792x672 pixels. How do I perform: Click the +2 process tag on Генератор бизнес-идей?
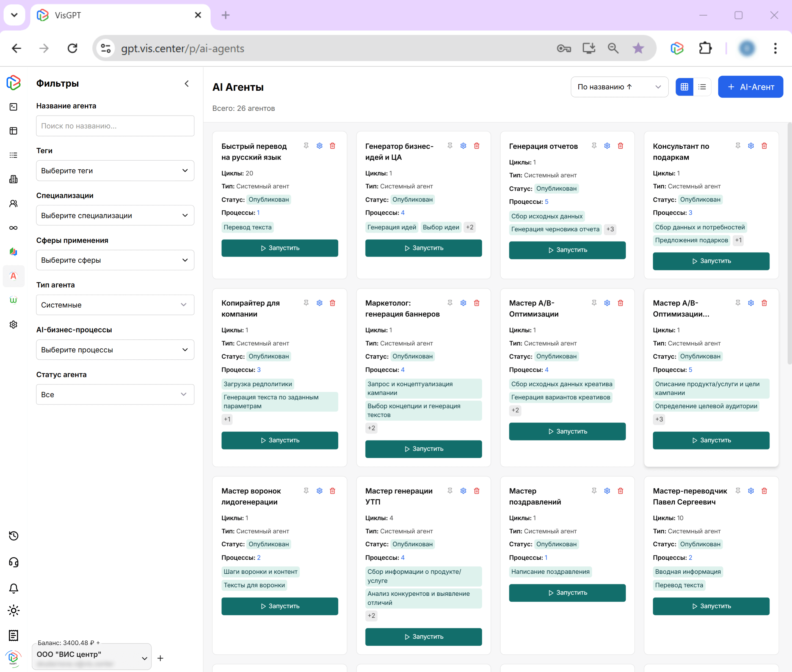click(x=470, y=227)
